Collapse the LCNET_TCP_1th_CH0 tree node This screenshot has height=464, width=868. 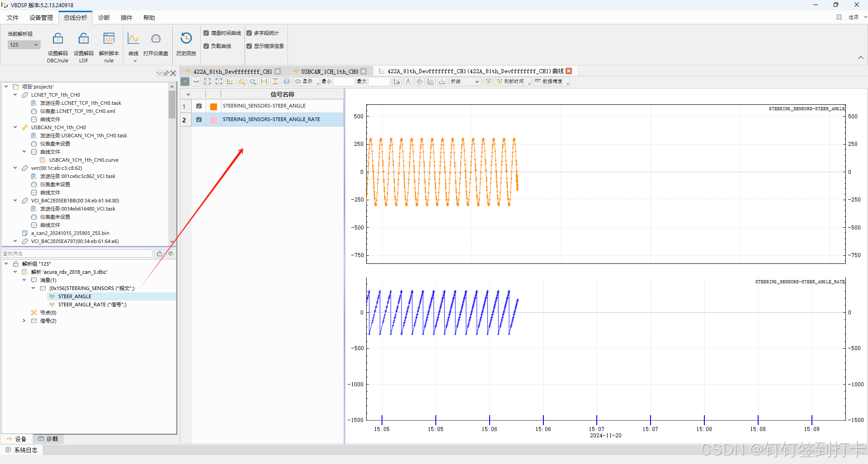[x=15, y=95]
